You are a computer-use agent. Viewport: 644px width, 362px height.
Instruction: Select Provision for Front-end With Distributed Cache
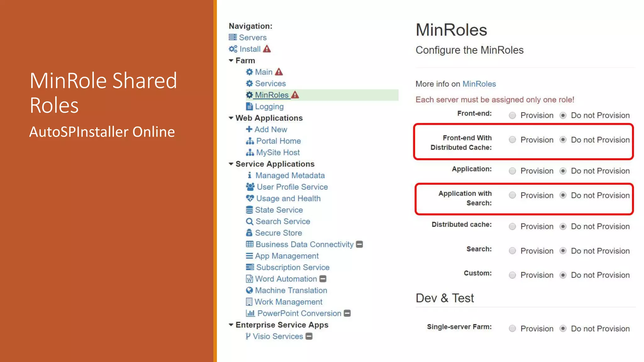[x=513, y=140]
